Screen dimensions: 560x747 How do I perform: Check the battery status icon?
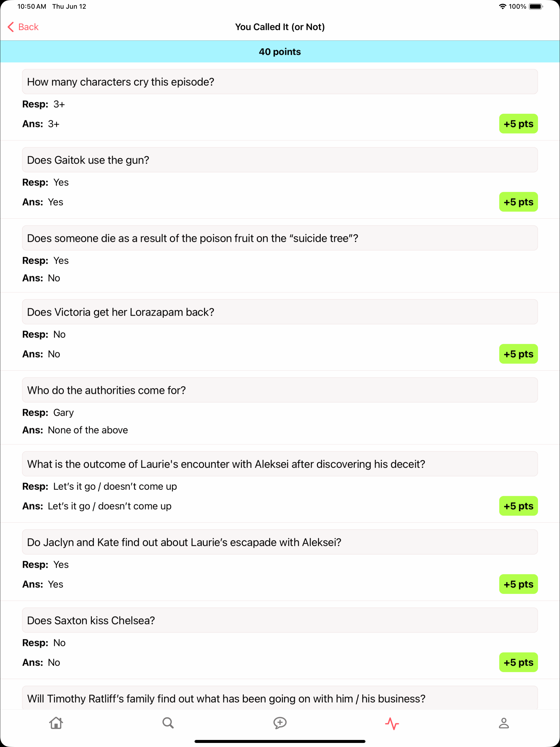(536, 7)
